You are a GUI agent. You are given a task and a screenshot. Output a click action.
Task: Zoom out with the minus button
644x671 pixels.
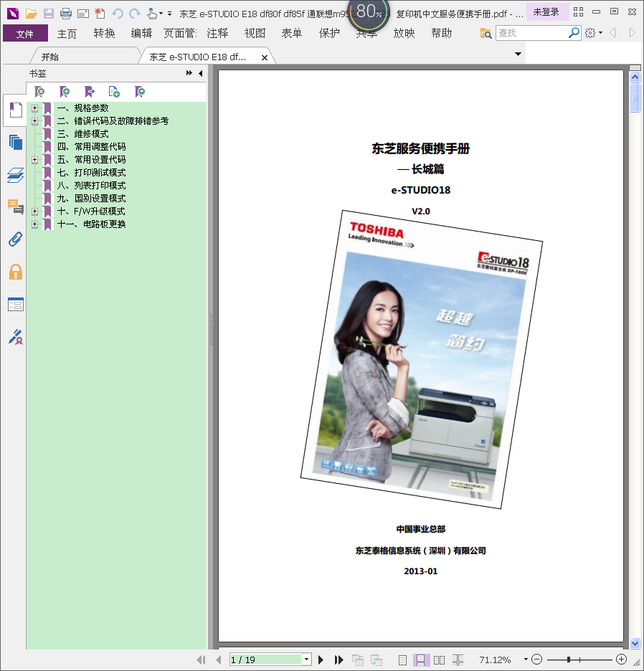point(537,660)
